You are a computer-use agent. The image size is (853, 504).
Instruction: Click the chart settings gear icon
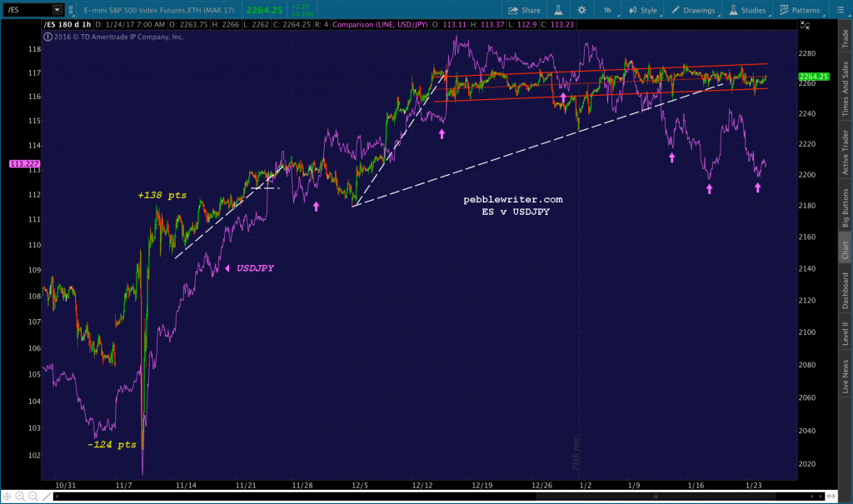click(581, 10)
